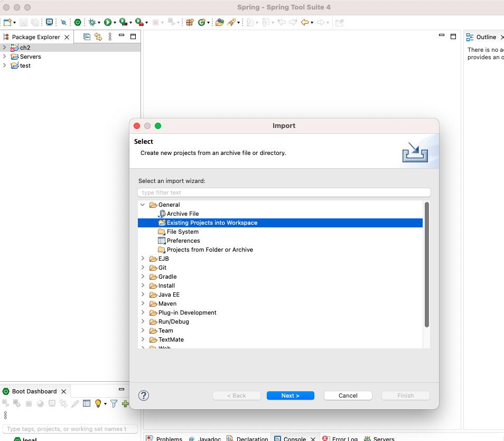
Task: Click the New Java Class toolbar icon
Action: coord(201,22)
